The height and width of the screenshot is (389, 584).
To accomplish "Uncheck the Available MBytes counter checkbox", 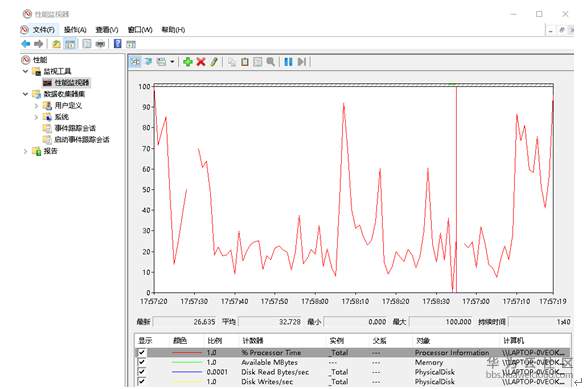I will point(142,362).
